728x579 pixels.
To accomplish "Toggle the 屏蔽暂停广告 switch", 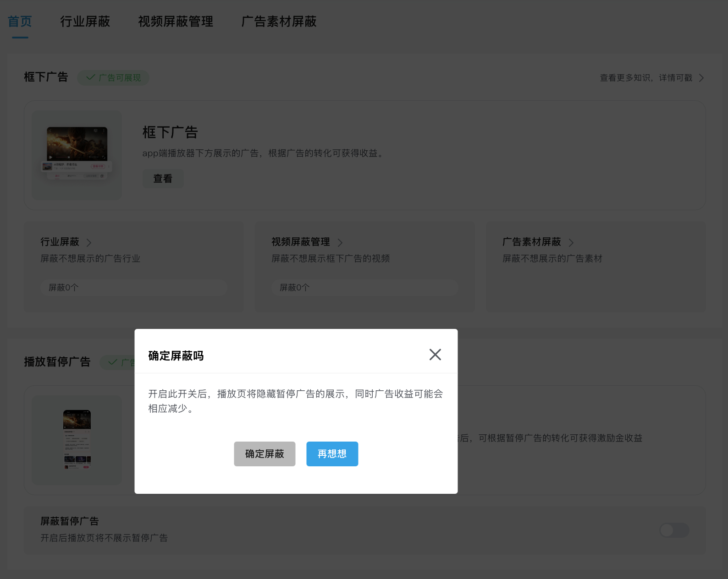I will click(674, 530).
